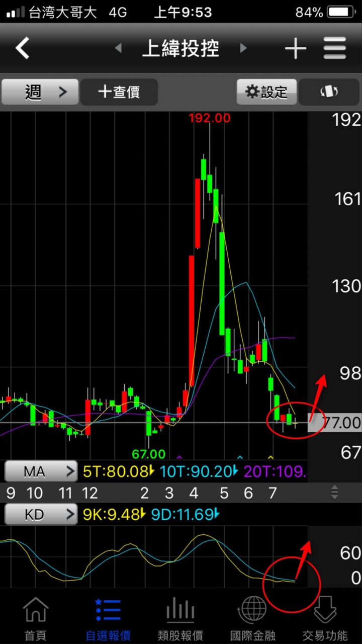Tap the battery icon in status bar

tap(341, 12)
